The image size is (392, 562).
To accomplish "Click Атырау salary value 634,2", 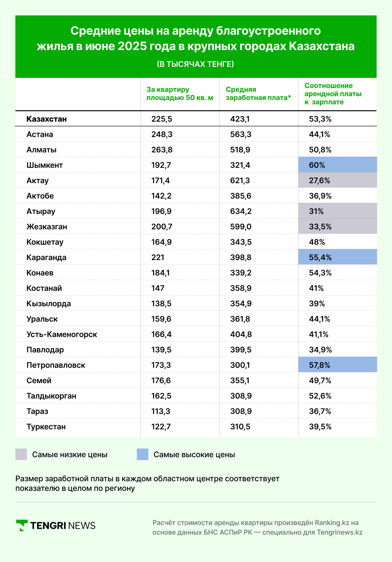I will coord(241,211).
